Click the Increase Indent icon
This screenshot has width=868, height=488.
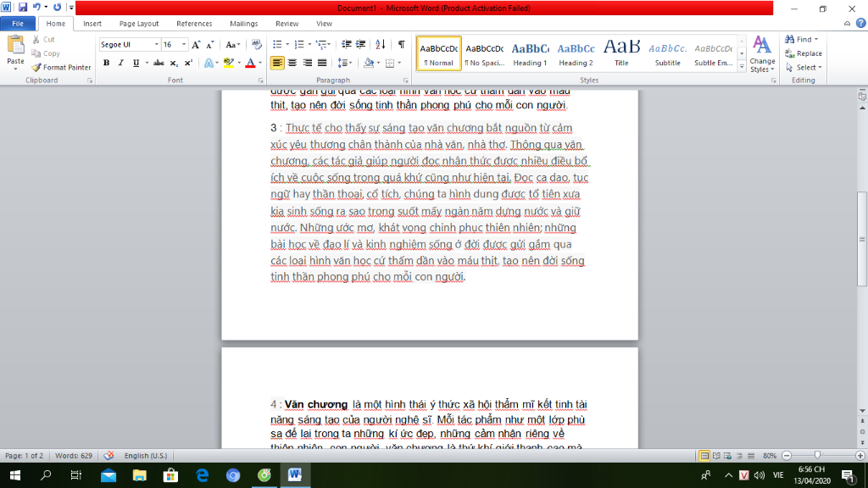click(360, 44)
